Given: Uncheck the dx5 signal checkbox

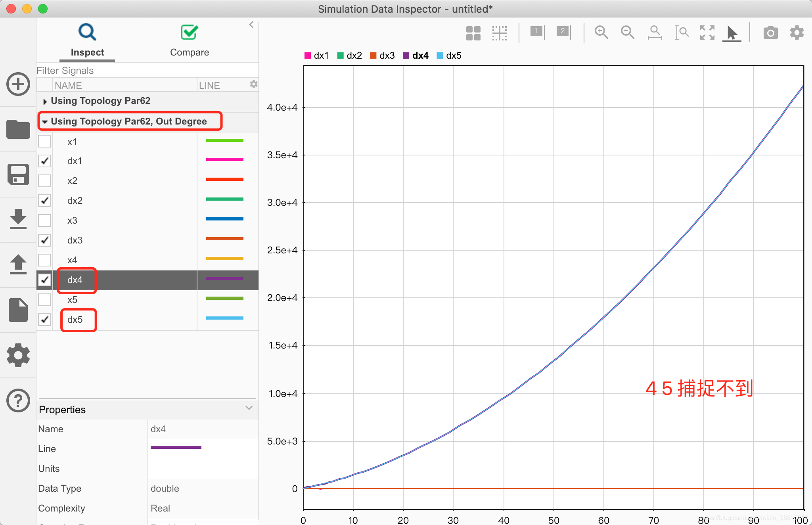Looking at the screenshot, I should coord(44,319).
